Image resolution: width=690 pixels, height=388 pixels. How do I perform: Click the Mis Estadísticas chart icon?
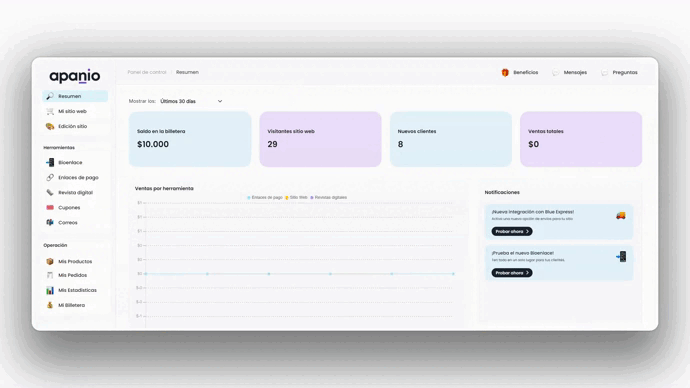(50, 290)
